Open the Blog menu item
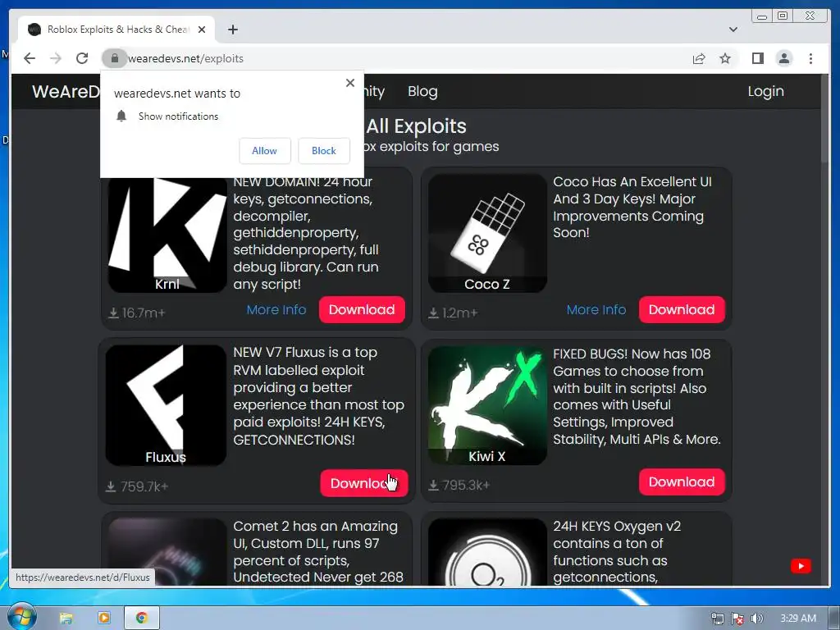840x630 pixels. point(422,92)
